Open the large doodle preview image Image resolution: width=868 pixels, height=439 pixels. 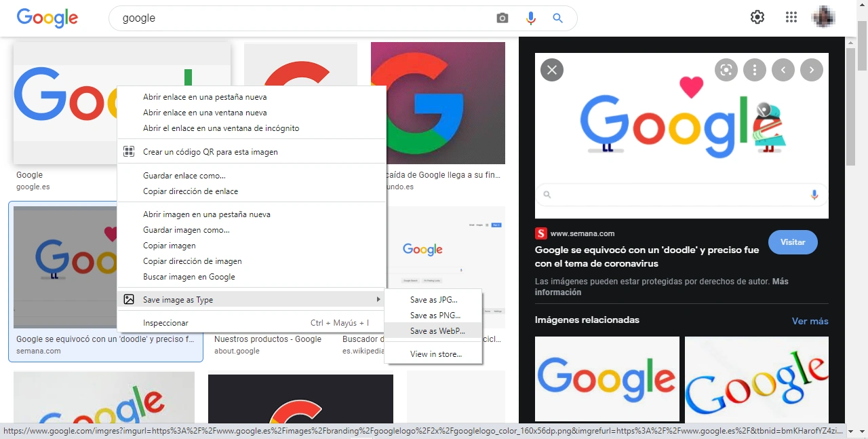(x=682, y=136)
